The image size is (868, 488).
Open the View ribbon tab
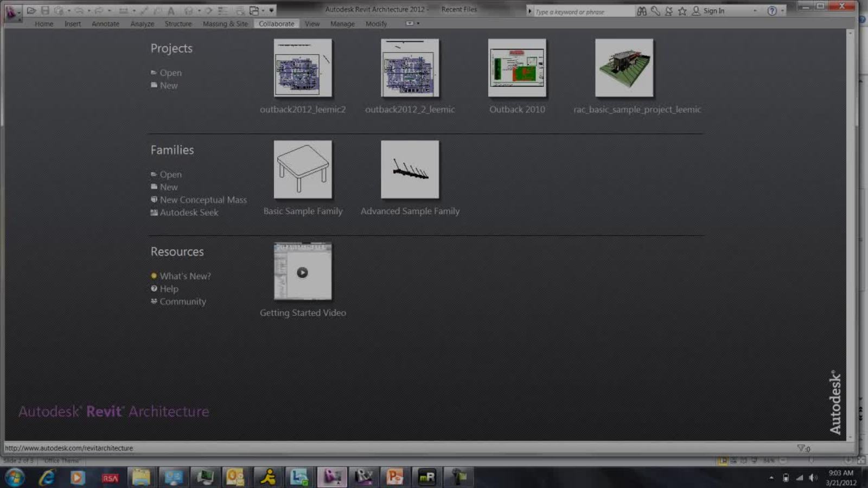[x=312, y=24]
